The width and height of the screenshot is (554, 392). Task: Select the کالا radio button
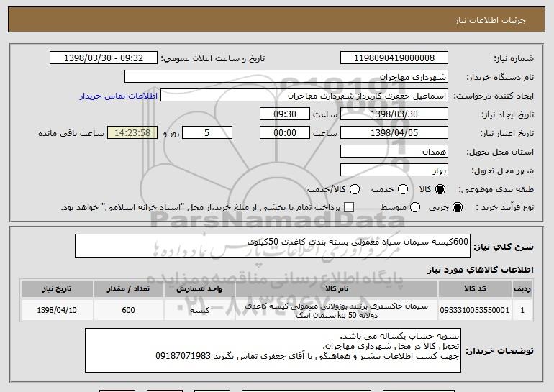pyautogui.click(x=440, y=189)
